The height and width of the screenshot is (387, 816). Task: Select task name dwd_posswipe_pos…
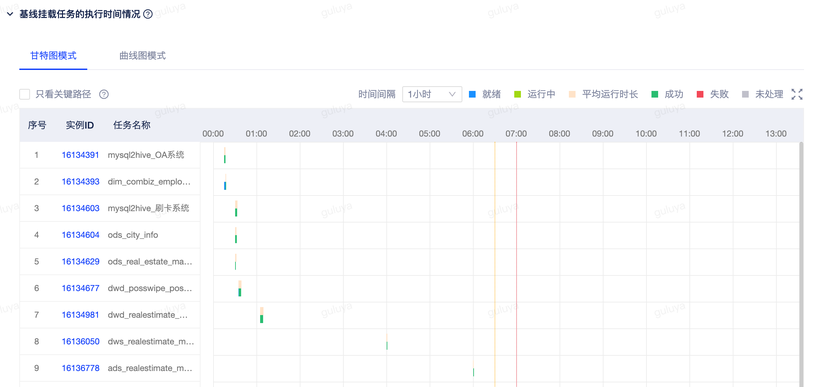pos(150,288)
